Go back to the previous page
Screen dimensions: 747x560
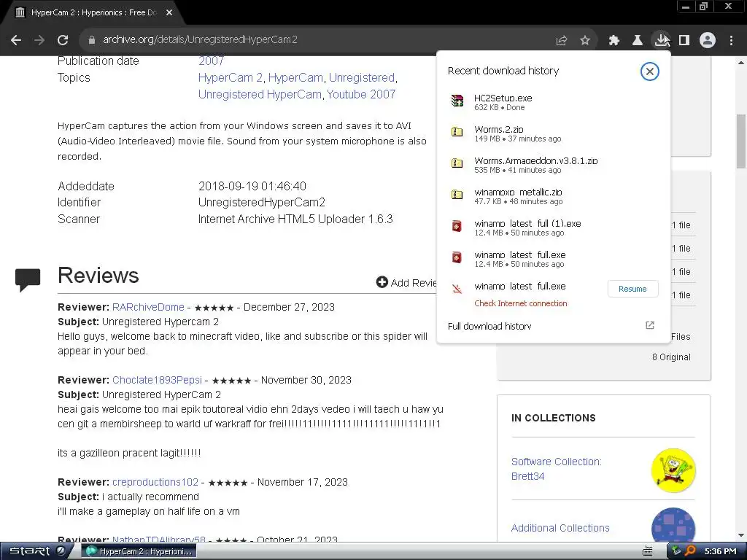[x=16, y=40]
